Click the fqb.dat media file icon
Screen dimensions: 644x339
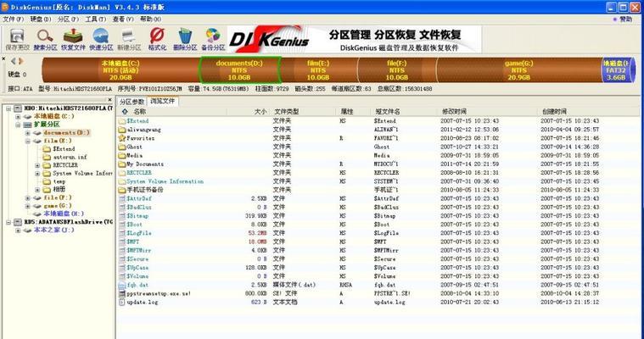(122, 285)
